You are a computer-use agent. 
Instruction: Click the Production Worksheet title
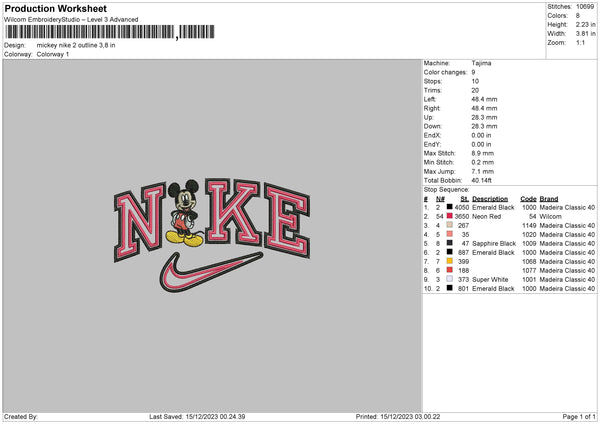[x=55, y=8]
